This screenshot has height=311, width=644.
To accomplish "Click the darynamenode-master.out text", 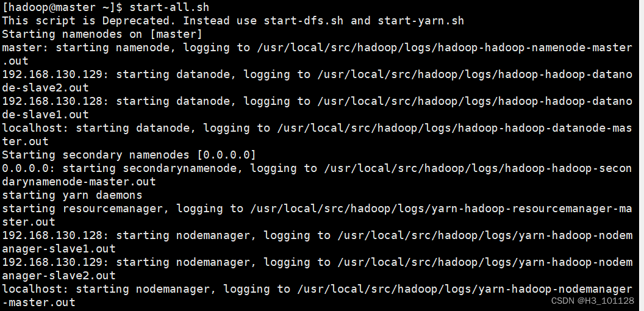I will [x=79, y=182].
